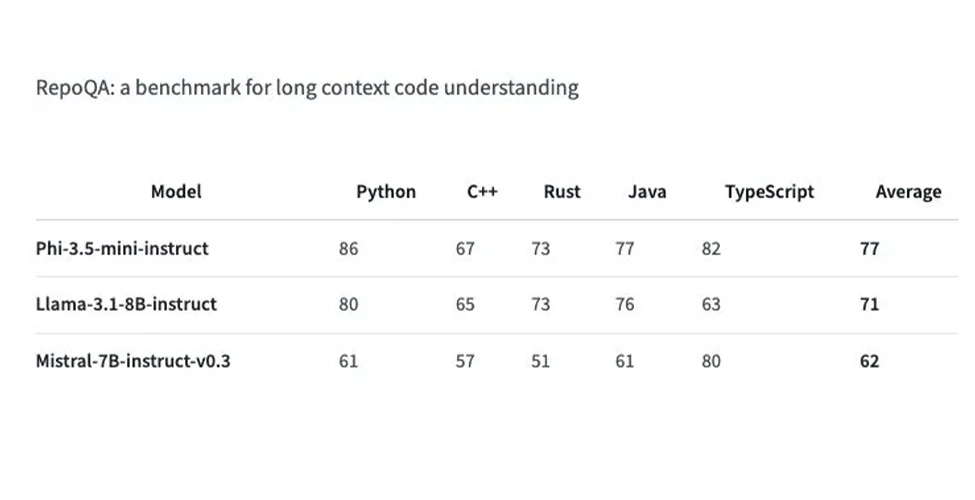This screenshot has width=975, height=500.
Task: Select Mistral-7B Rust score 51
Action: point(541,361)
